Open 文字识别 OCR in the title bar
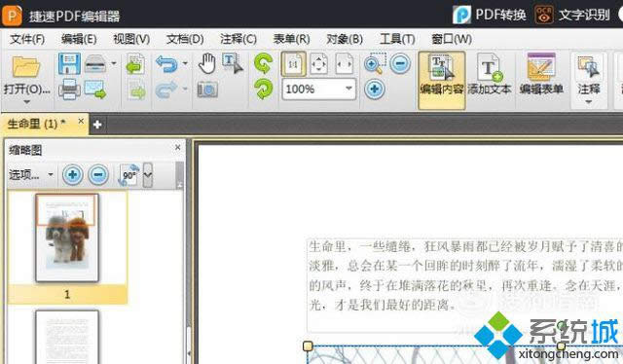 pos(572,15)
